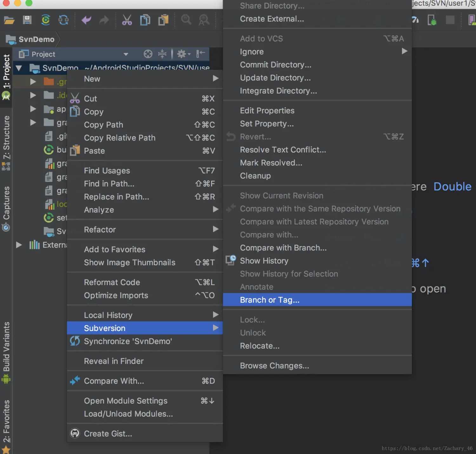Open Add to Favorites submenu
Screen dimensions: 476x454
pyautogui.click(x=145, y=249)
